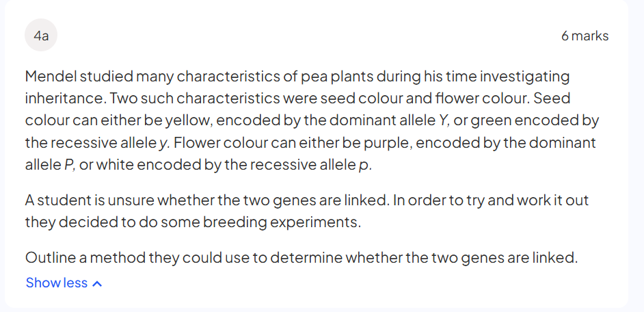Click the italic recessive allele p
The image size is (644, 312).
click(x=363, y=165)
